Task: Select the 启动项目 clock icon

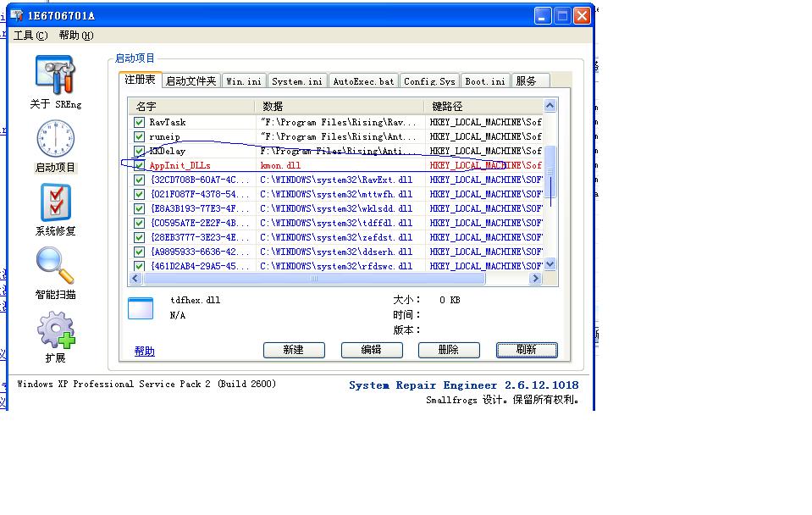Action: tap(55, 139)
